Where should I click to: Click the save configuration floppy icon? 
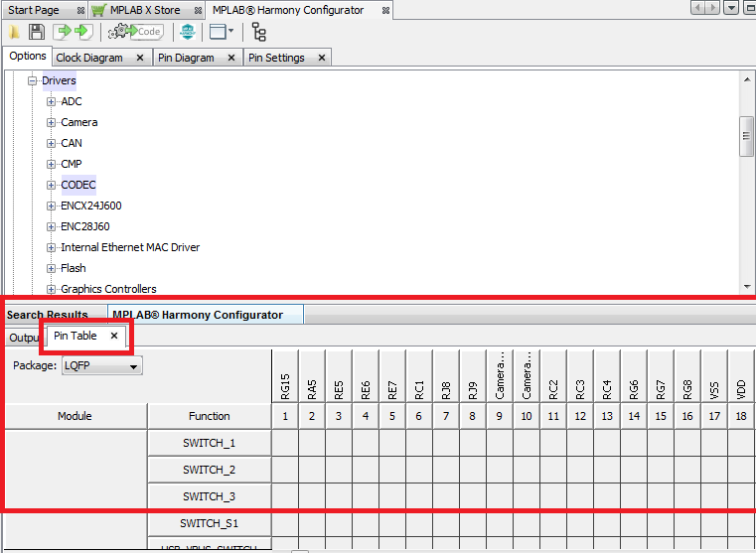[36, 32]
